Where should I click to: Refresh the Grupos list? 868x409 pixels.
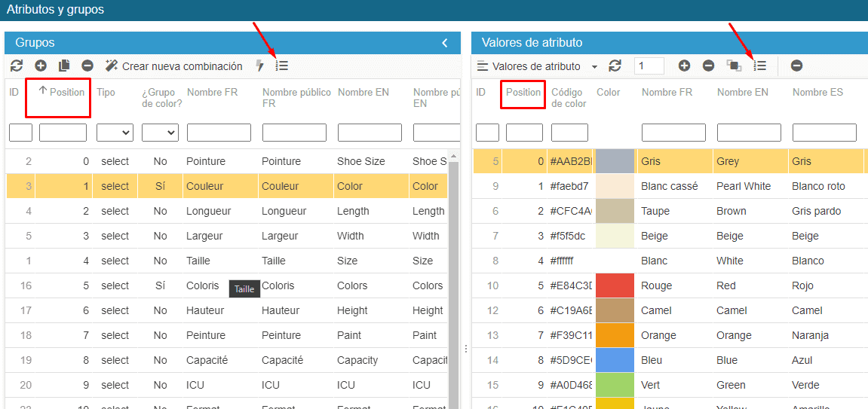[17, 66]
